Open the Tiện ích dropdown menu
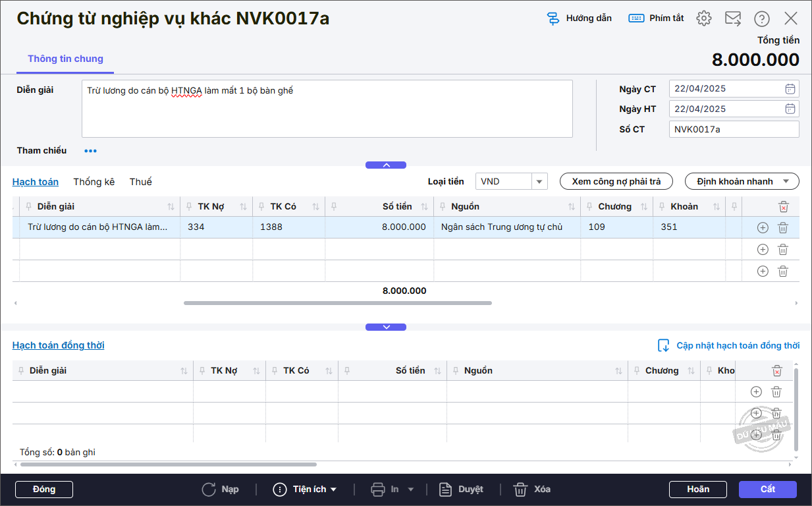Image resolution: width=812 pixels, height=506 pixels. [305, 490]
